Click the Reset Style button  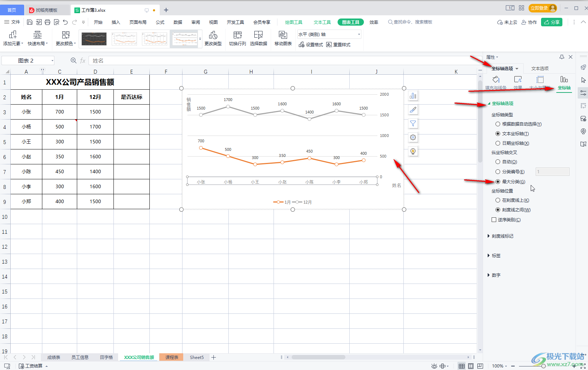338,44
